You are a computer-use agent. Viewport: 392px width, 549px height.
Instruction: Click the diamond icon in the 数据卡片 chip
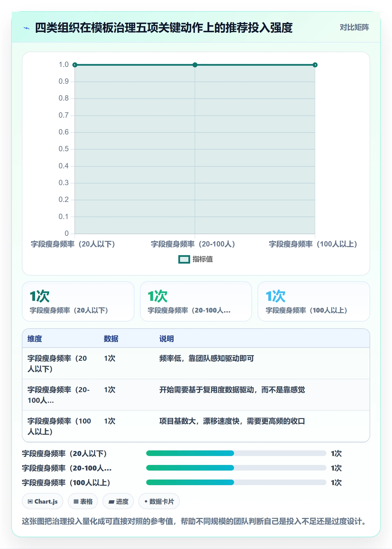point(146,501)
